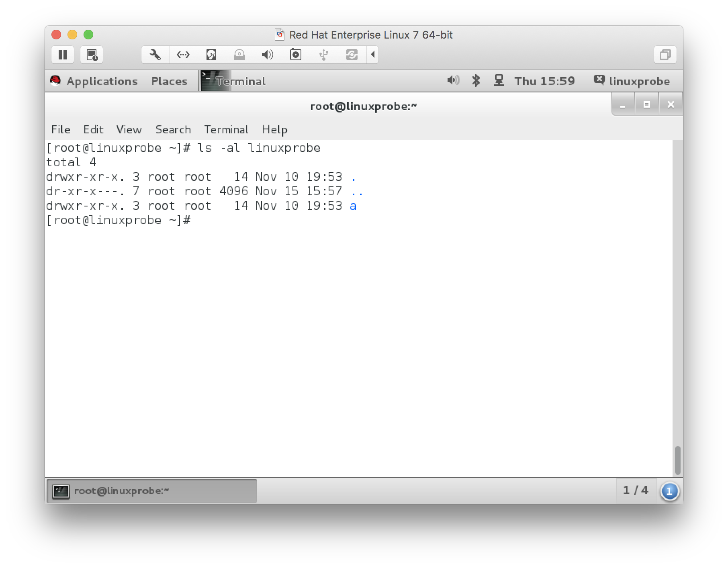Open USB devices icon
The height and width of the screenshot is (568, 728).
click(x=324, y=55)
